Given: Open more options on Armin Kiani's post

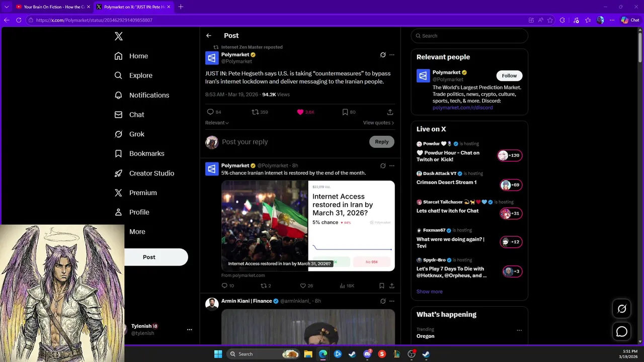Looking at the screenshot, I should 392,301.
